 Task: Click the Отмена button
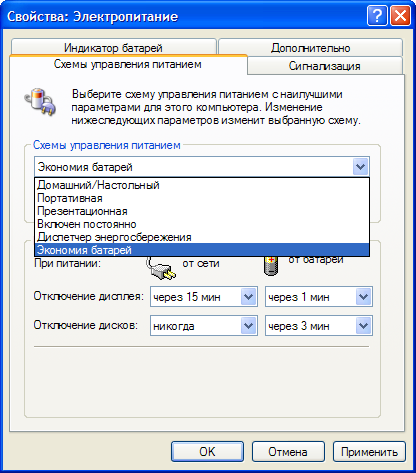click(x=288, y=452)
